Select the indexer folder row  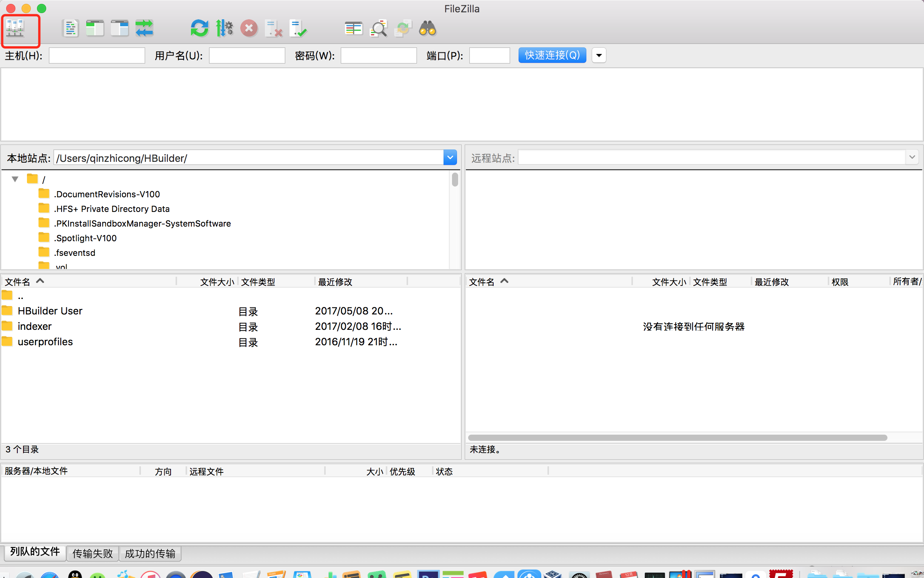[x=231, y=326]
